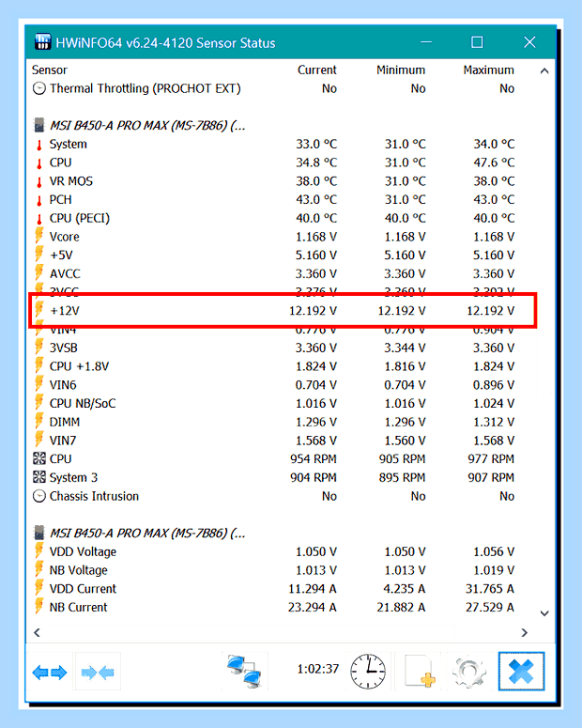Click the 895 RPM minimum System 3 value

click(x=402, y=477)
